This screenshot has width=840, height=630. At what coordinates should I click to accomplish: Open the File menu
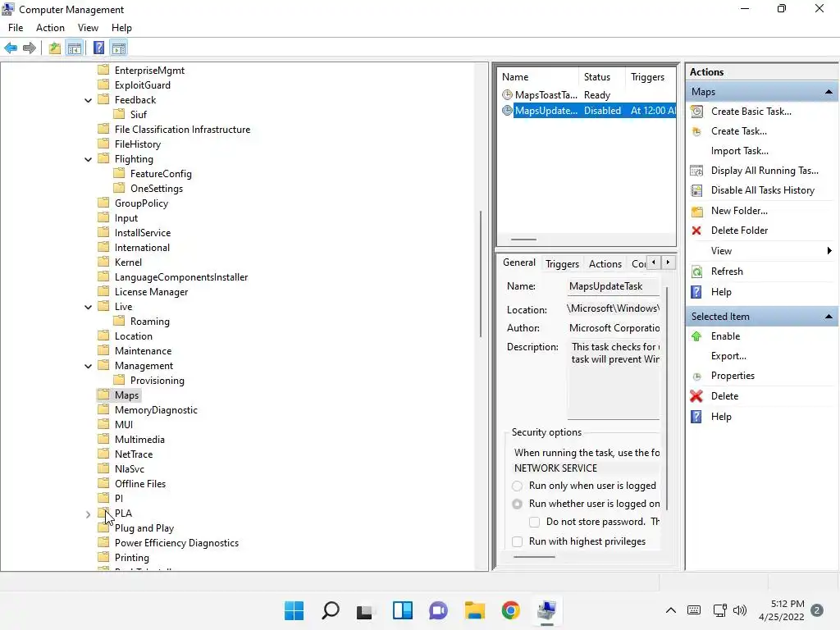click(x=16, y=28)
